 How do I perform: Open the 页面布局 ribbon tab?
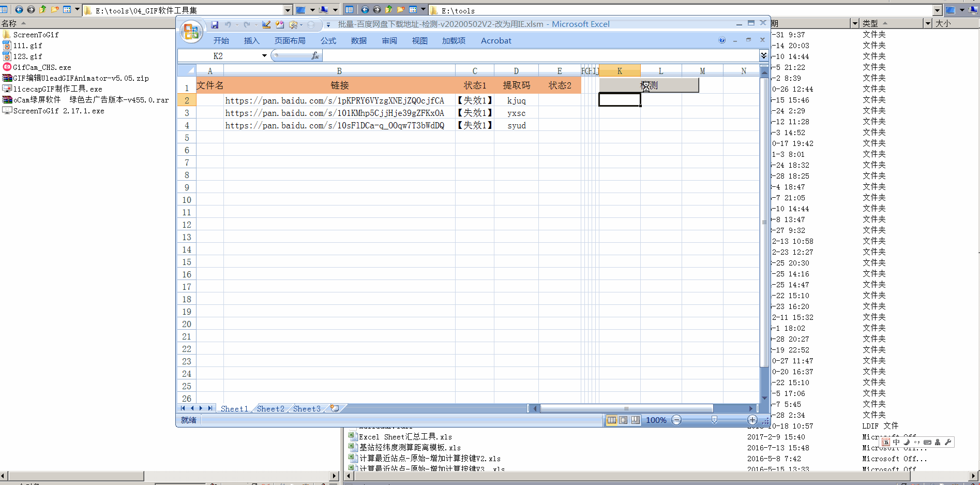click(290, 40)
